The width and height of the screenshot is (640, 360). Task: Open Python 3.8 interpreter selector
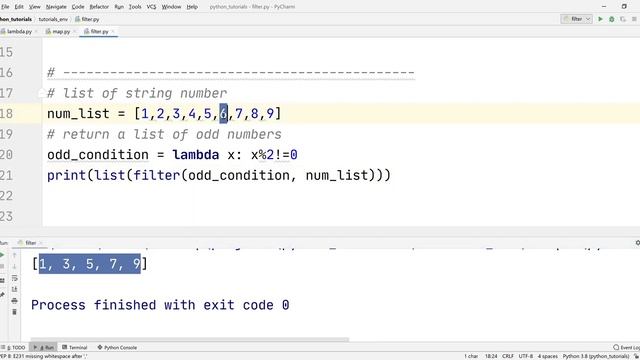tap(596, 356)
